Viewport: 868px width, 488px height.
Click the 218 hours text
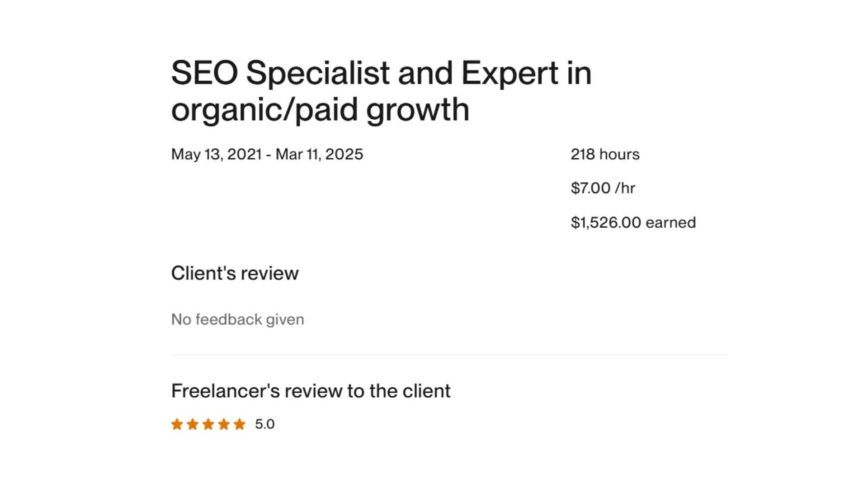coord(605,155)
